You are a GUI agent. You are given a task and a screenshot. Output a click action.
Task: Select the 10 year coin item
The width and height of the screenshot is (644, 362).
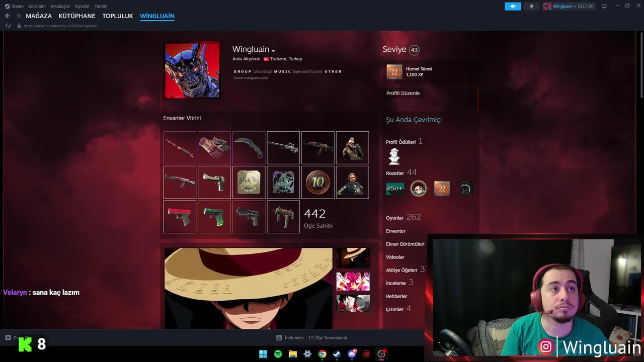[318, 183]
